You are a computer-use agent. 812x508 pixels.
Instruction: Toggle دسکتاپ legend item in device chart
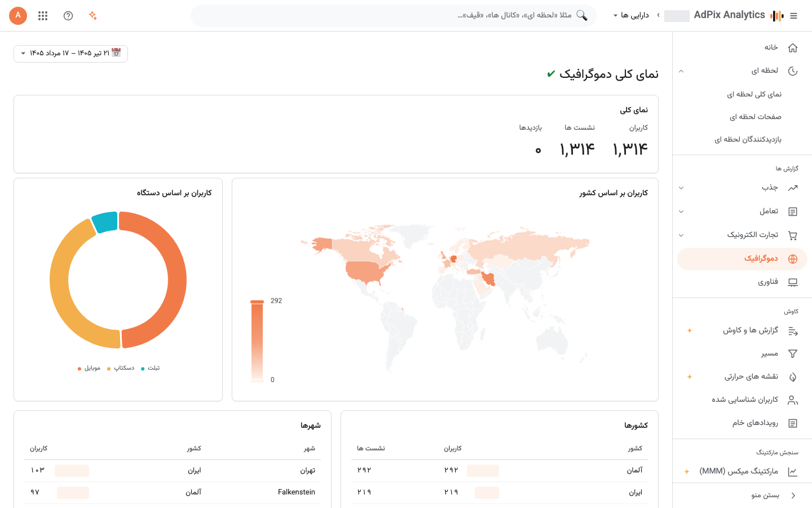coord(121,368)
